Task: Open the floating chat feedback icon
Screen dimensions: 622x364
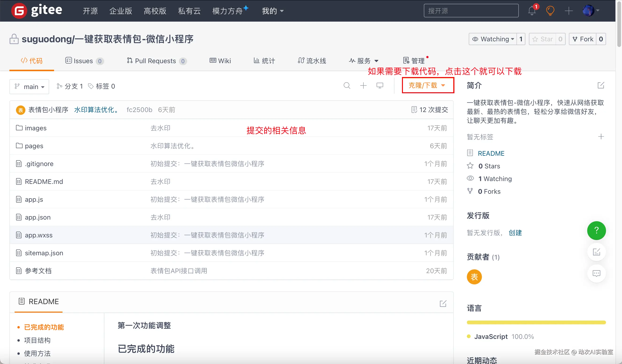Action: (x=596, y=273)
